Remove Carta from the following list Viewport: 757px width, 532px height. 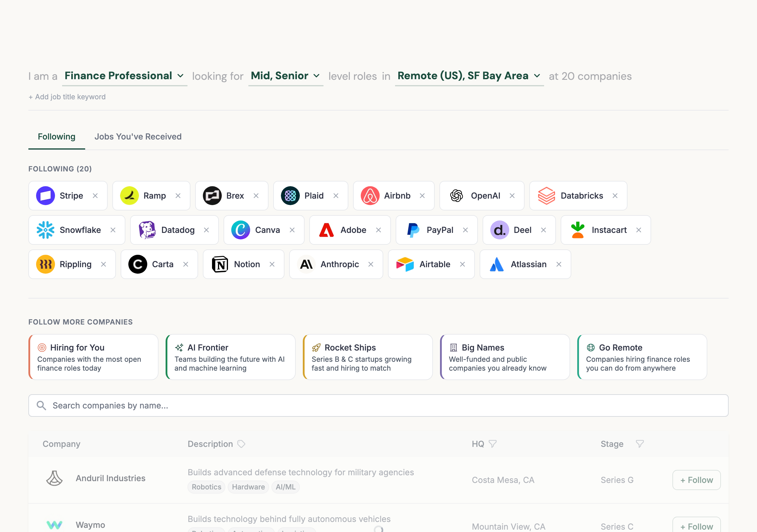pos(186,264)
